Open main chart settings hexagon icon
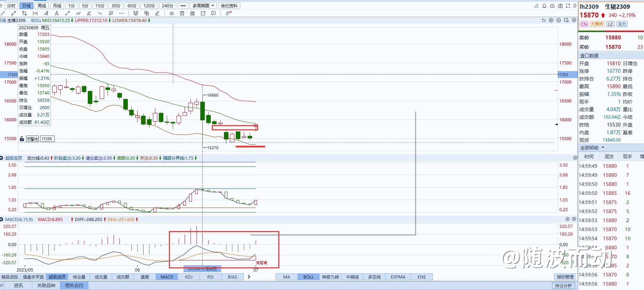Image resolution: width=644 pixels, height=290 pixels. coord(574,20)
